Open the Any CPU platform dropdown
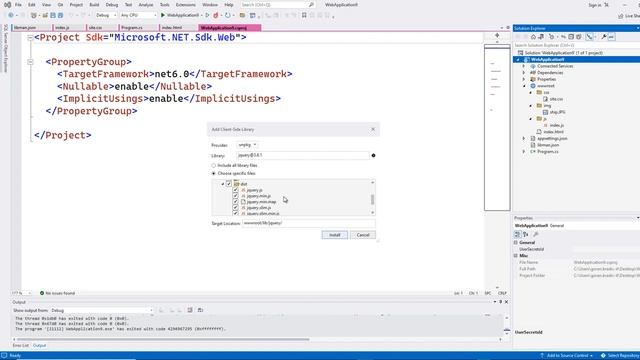The height and width of the screenshot is (360, 640). coord(138,15)
